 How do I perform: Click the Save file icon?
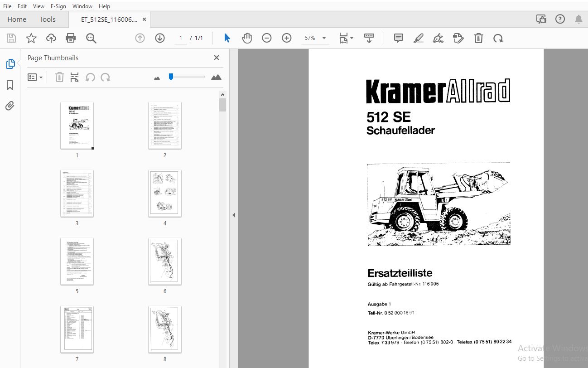pos(11,38)
